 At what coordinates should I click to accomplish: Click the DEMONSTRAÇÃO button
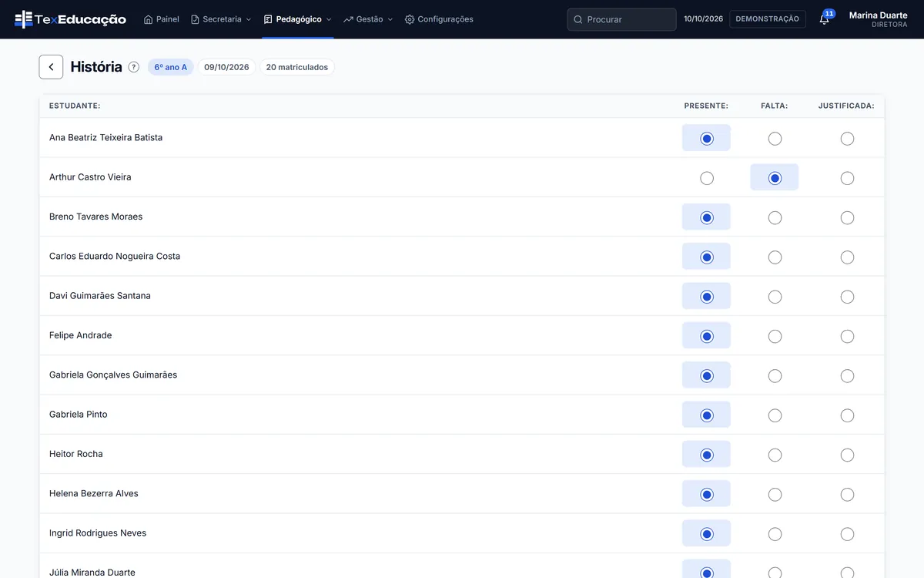point(767,19)
